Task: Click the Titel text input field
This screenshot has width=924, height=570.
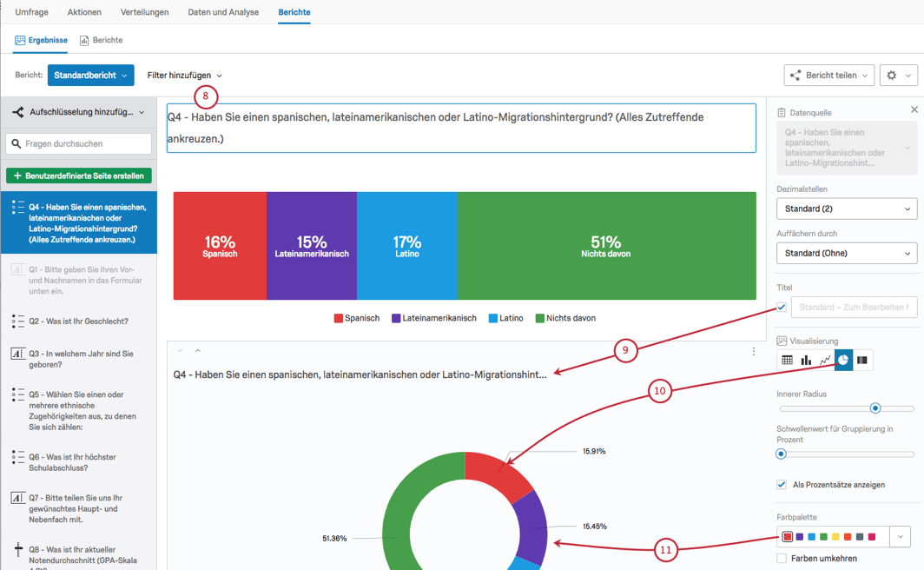Action: click(x=855, y=307)
